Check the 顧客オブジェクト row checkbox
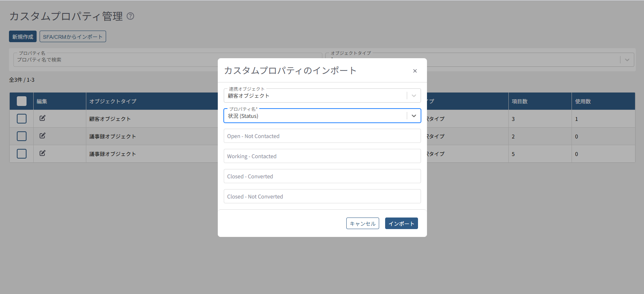This screenshot has height=294, width=644. click(22, 119)
